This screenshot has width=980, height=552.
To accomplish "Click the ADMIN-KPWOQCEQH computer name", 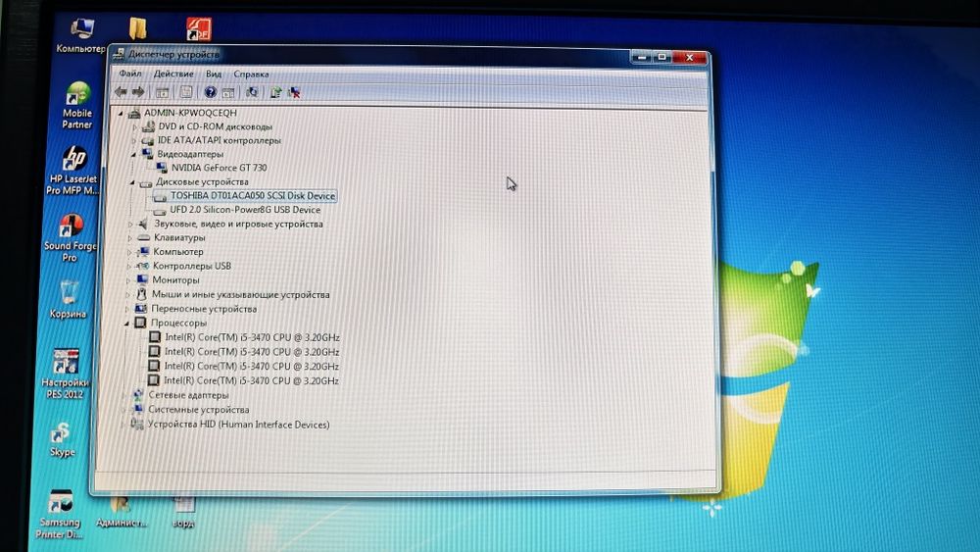I will pos(190,113).
